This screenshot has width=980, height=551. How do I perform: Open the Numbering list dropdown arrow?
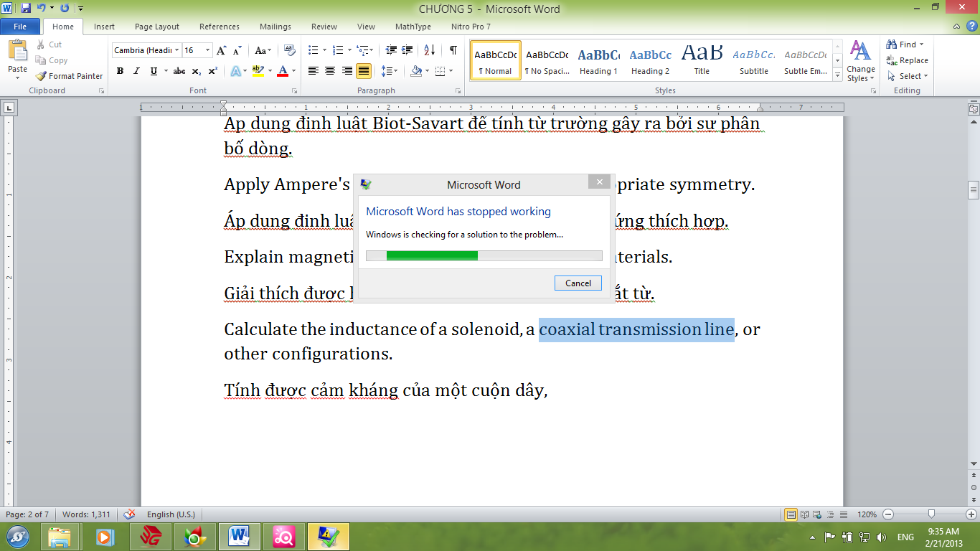click(349, 50)
